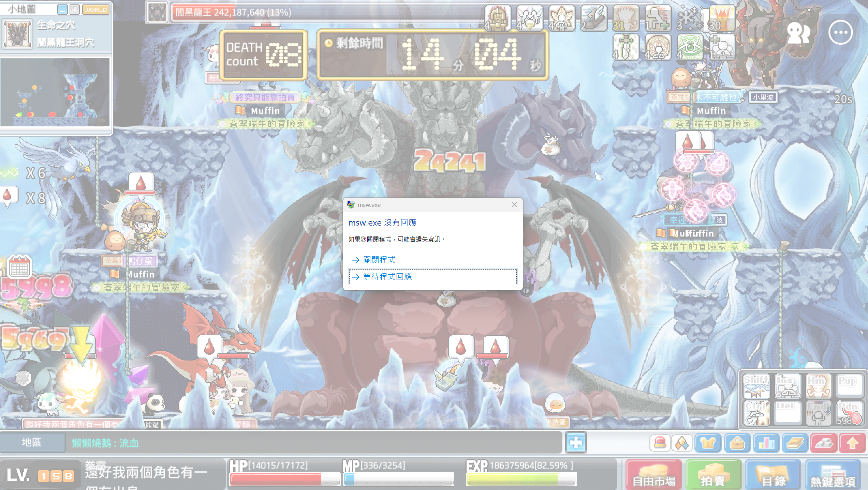Open the inventory bag icon

coord(737,443)
